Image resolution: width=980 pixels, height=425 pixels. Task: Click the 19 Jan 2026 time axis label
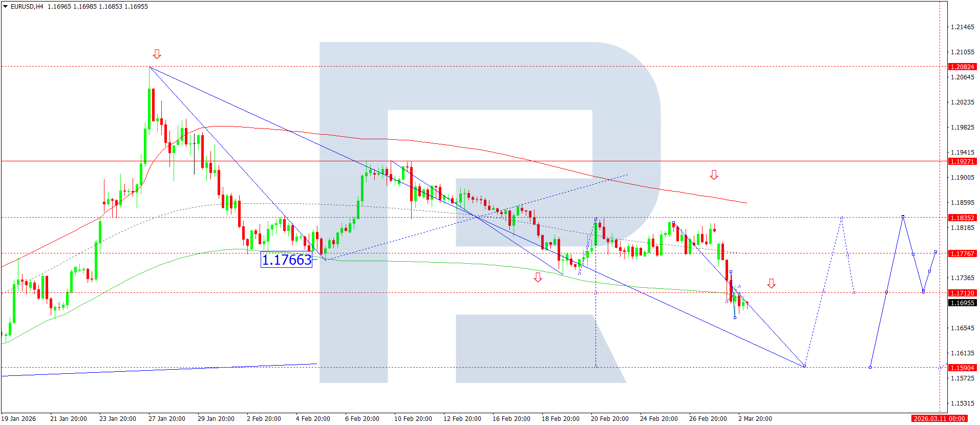19,419
